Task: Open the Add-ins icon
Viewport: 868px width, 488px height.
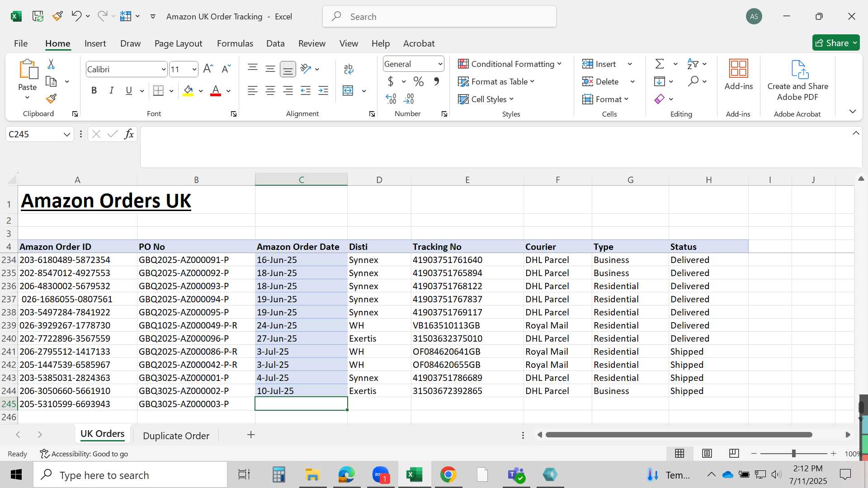Action: (x=739, y=75)
